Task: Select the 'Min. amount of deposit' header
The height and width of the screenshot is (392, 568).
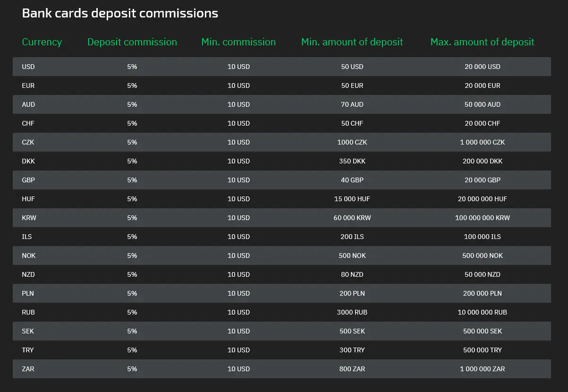Action: point(352,42)
